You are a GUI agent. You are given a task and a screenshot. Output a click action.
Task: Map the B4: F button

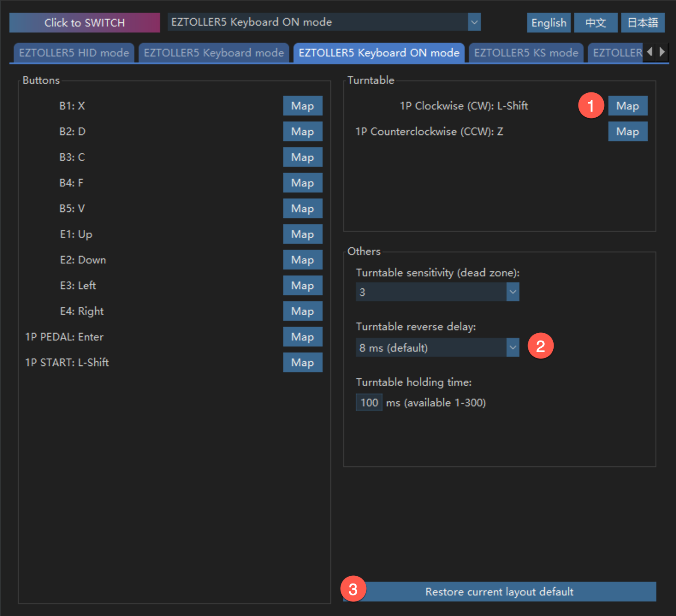pyautogui.click(x=302, y=183)
